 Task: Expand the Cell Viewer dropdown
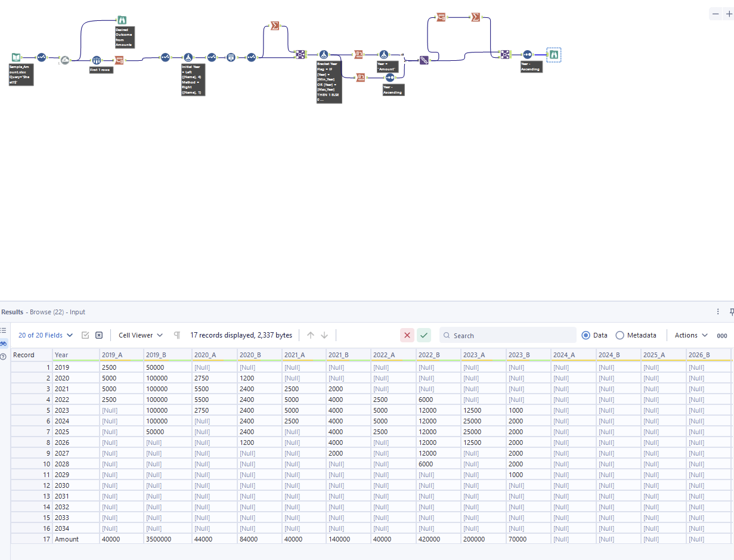point(140,335)
